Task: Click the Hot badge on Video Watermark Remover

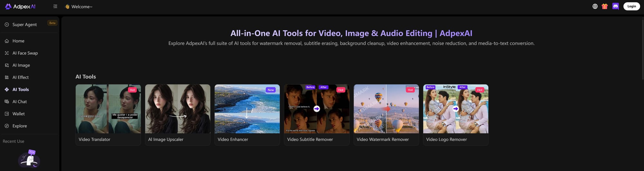Action: pyautogui.click(x=410, y=90)
